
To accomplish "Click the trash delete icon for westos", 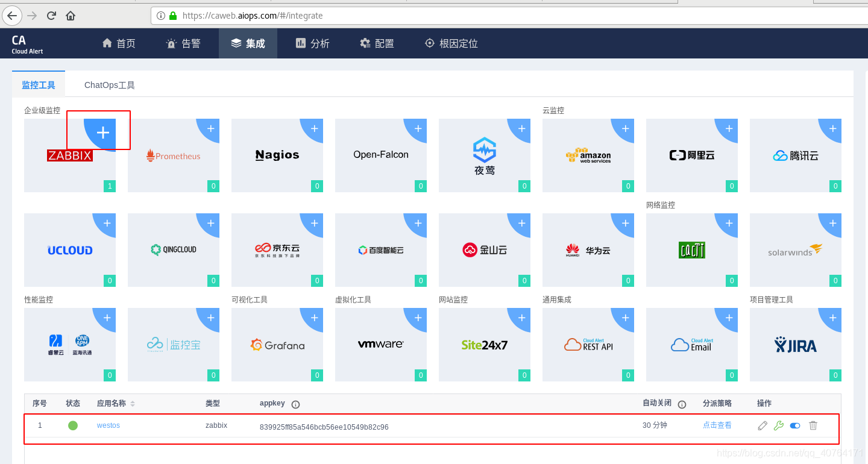I will pyautogui.click(x=813, y=425).
